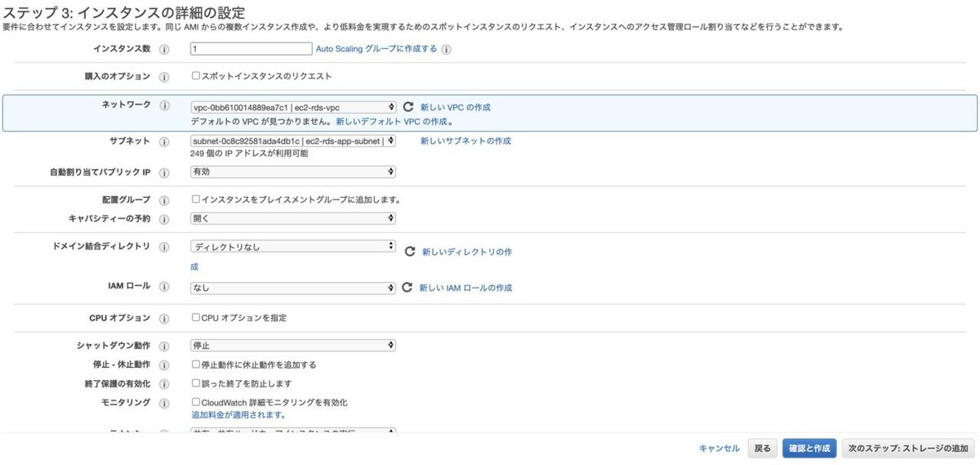Tick the CPU オプションを指定 checkbox
This screenshot has height=465, width=980.
pyautogui.click(x=195, y=317)
